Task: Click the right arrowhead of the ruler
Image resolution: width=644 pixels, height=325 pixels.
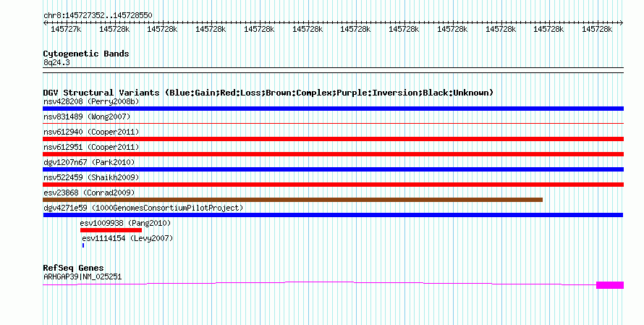Action: click(622, 23)
